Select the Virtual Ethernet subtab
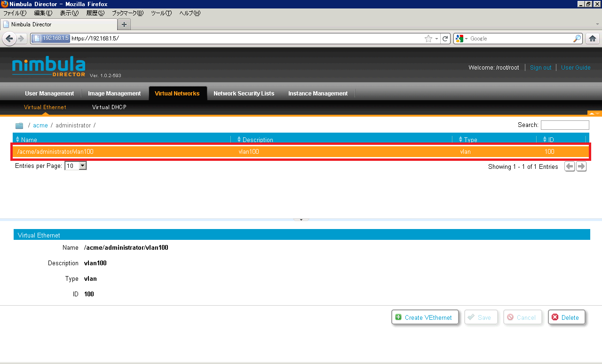Image resolution: width=602 pixels, height=364 pixels. tap(45, 107)
